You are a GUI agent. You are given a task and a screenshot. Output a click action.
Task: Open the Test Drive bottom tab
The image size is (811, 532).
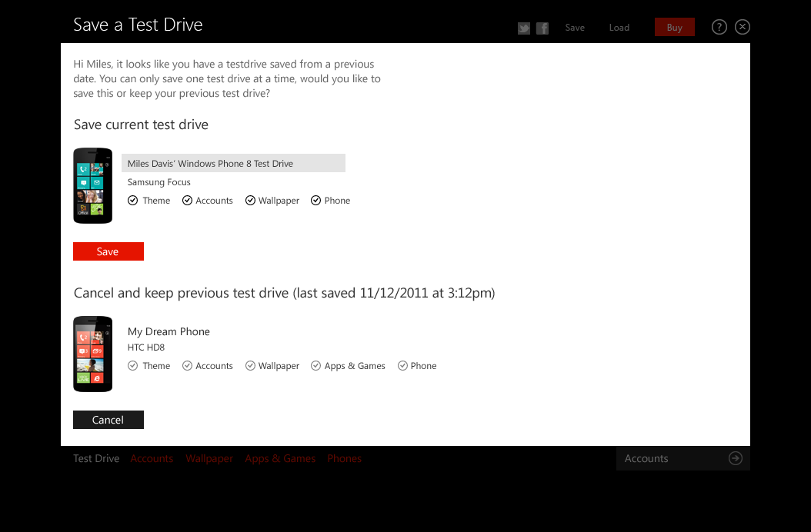point(96,458)
